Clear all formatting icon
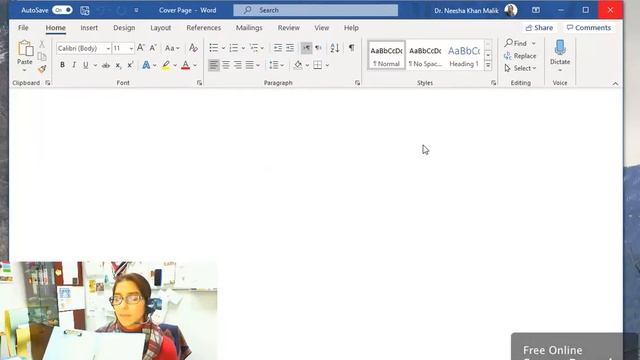This screenshot has height=360, width=640. 193,48
